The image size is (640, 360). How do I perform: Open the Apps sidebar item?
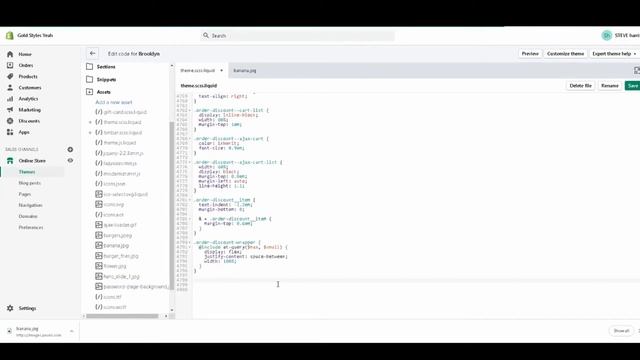pyautogui.click(x=24, y=132)
